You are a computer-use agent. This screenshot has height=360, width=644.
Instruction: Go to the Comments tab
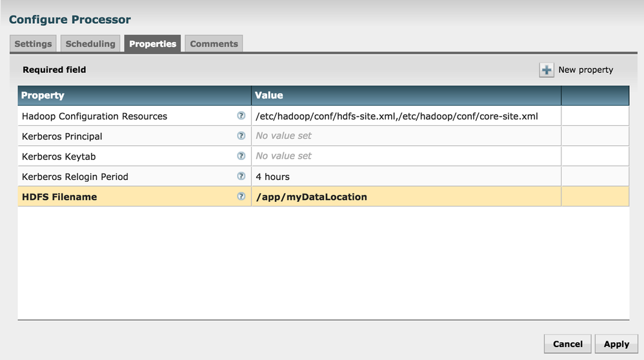tap(214, 44)
